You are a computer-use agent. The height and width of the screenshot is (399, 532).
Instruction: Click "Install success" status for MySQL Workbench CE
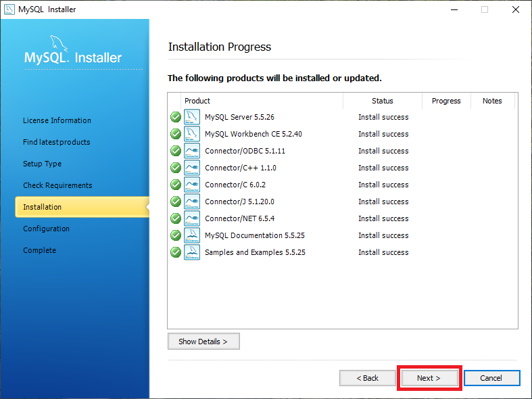click(383, 134)
